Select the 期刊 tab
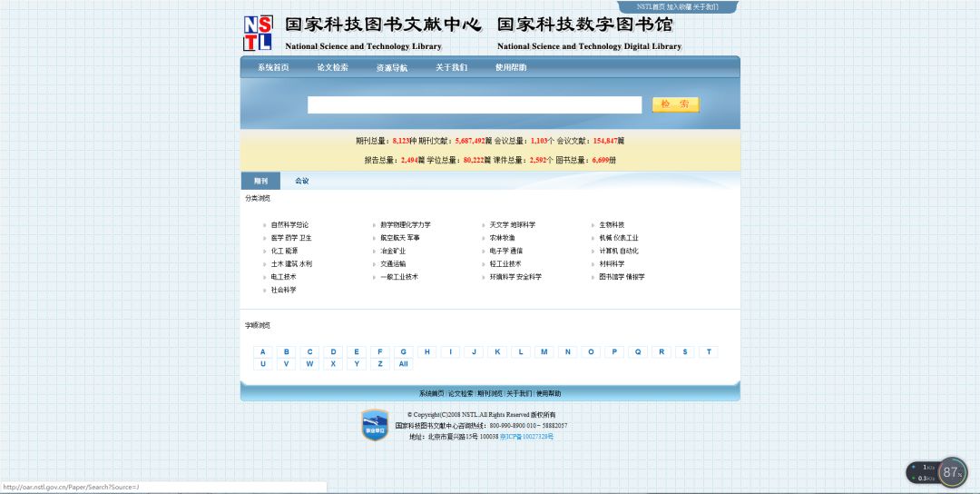Viewport: 980px width, 494px height. coord(260,181)
